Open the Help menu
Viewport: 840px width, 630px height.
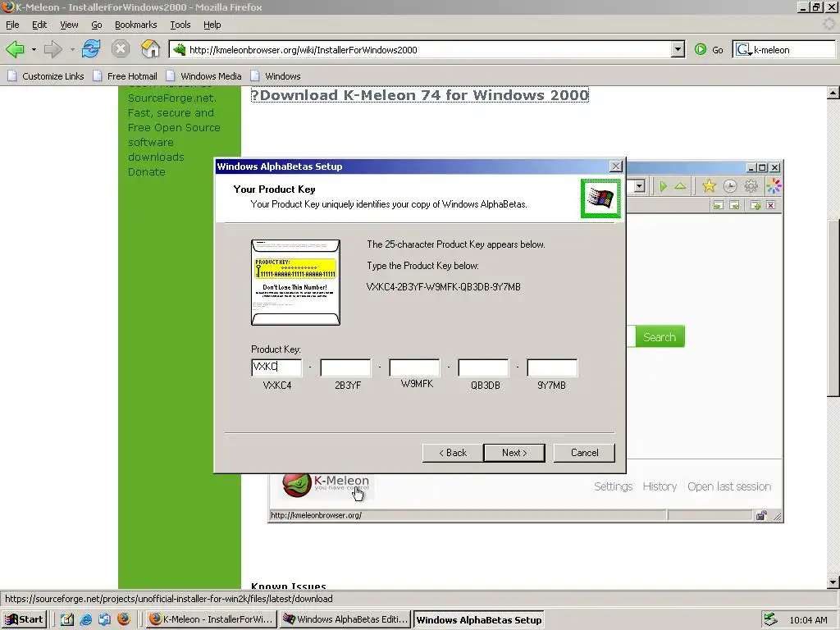click(212, 25)
